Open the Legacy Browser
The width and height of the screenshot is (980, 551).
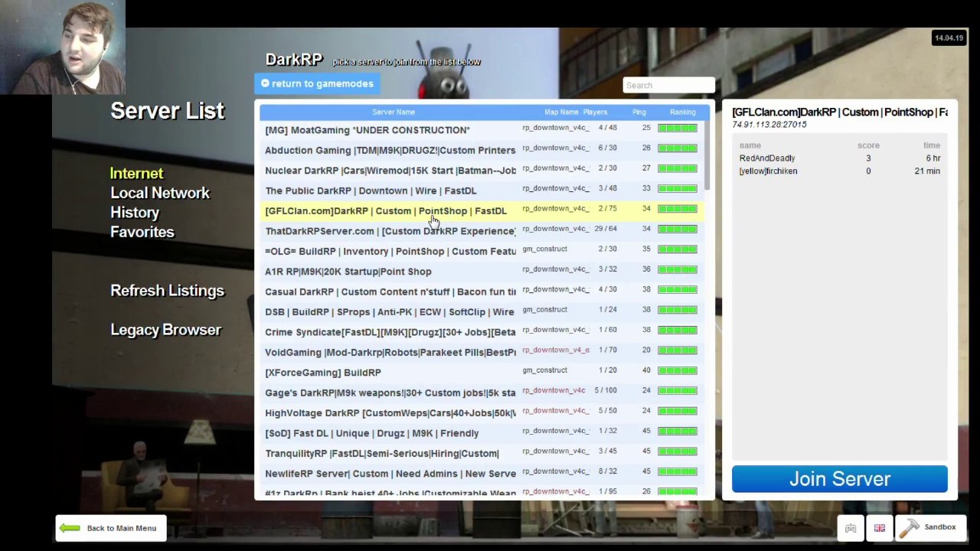(x=165, y=330)
